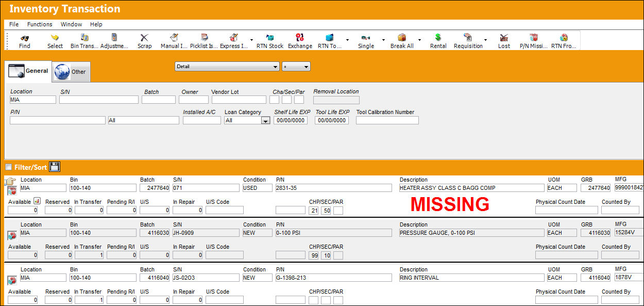Open the Help menu
The width and height of the screenshot is (644, 306).
[96, 24]
